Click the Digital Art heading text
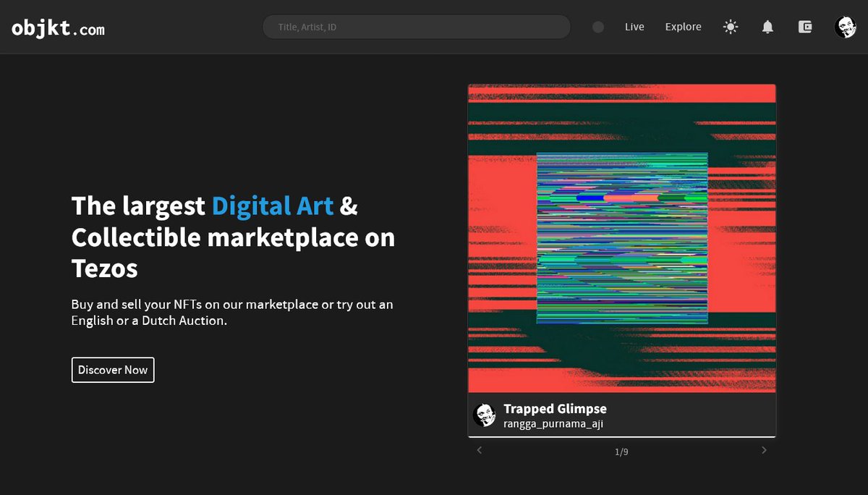Screen dimensions: 868x495 click(273, 206)
